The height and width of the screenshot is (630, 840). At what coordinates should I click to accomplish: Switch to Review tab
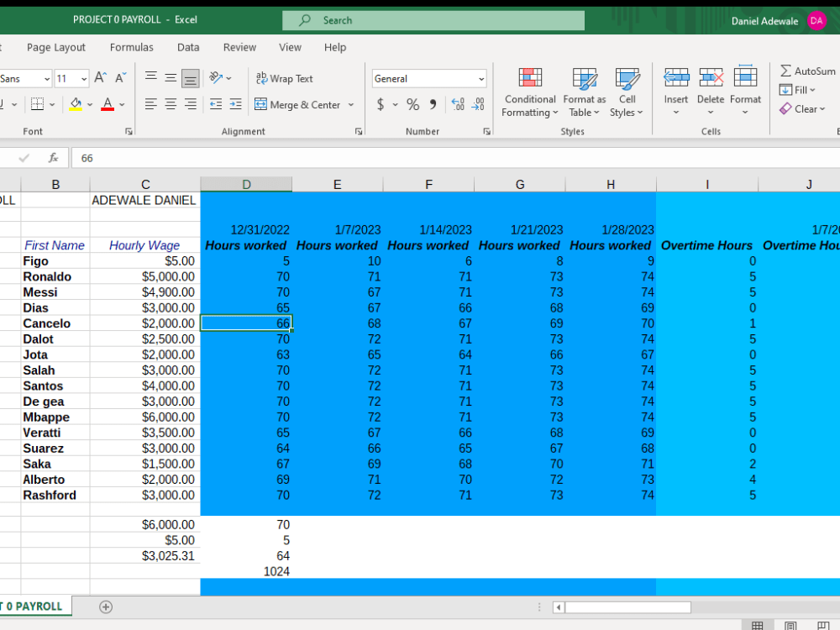pyautogui.click(x=239, y=47)
